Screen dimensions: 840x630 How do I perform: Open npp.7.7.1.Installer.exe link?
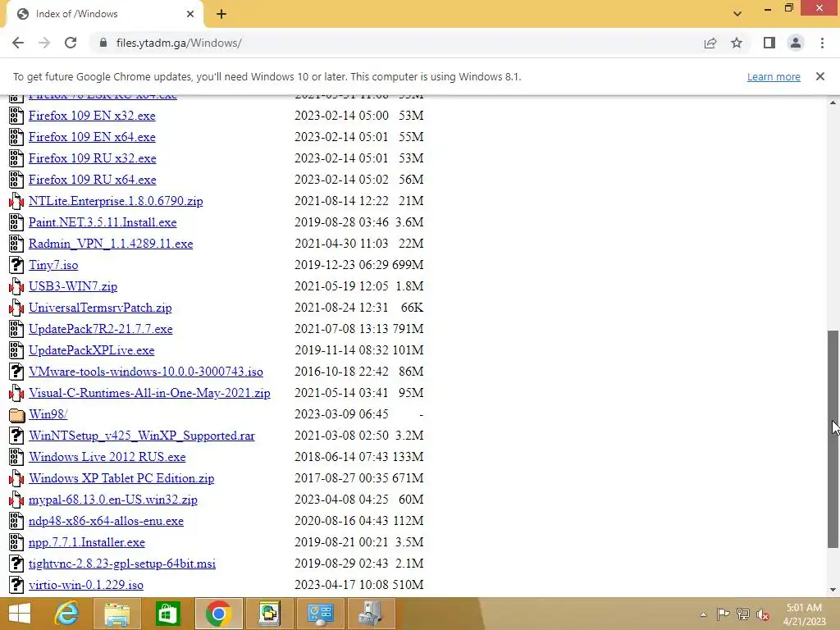pos(87,543)
